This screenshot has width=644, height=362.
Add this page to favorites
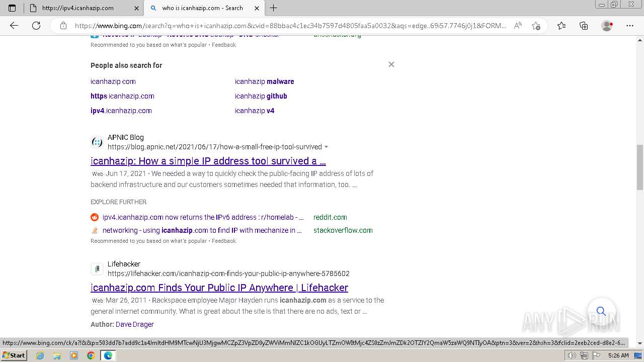pyautogui.click(x=536, y=26)
